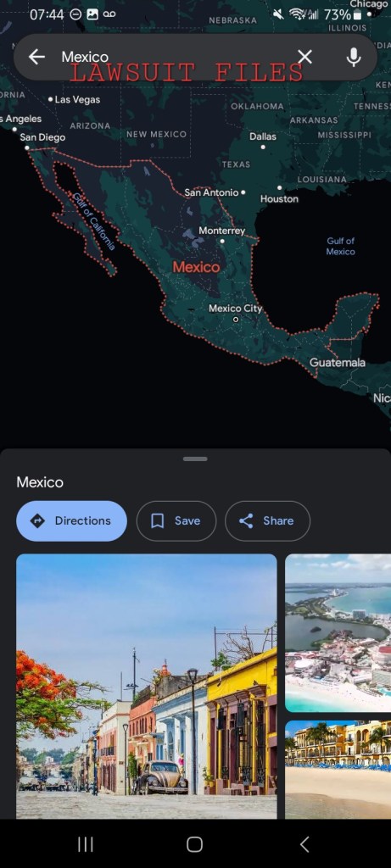Expand the bottom sheet drag handle
Viewport: 391px width, 868px height.
pos(195,459)
